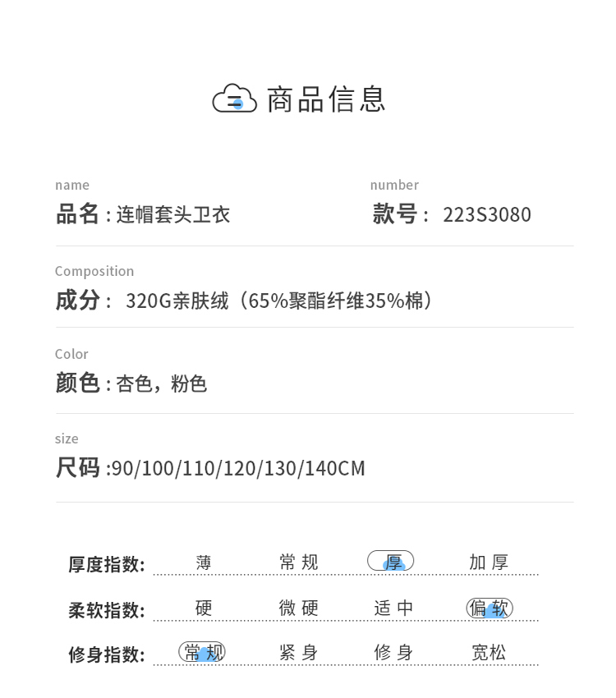The image size is (616, 698).
Task: Select the circled 厚 thickness option
Action: pyautogui.click(x=391, y=562)
